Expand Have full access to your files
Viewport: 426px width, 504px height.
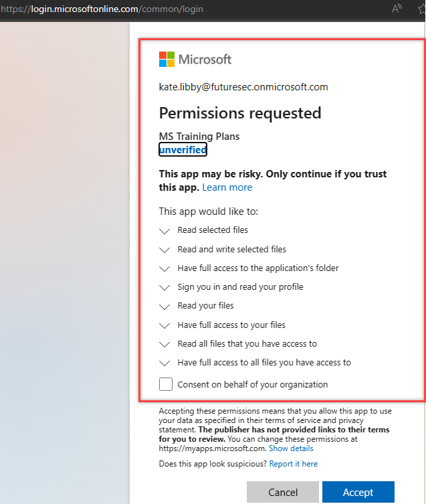[165, 325]
